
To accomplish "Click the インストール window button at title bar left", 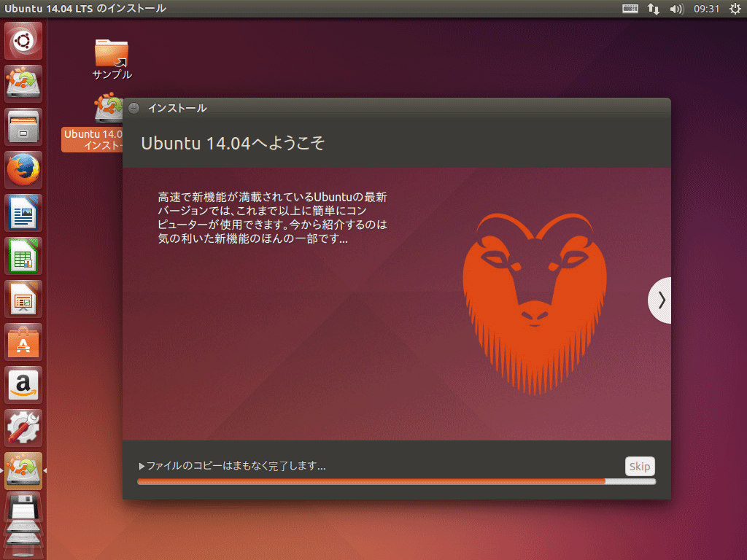I will (x=134, y=108).
